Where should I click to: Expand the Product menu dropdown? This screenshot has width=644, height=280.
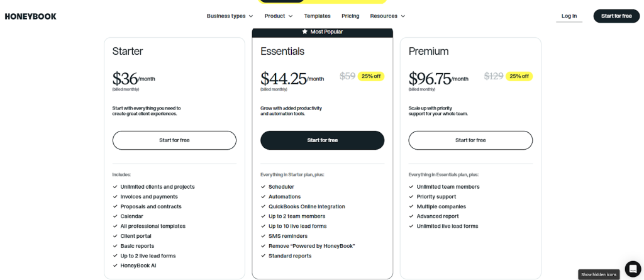point(279,16)
